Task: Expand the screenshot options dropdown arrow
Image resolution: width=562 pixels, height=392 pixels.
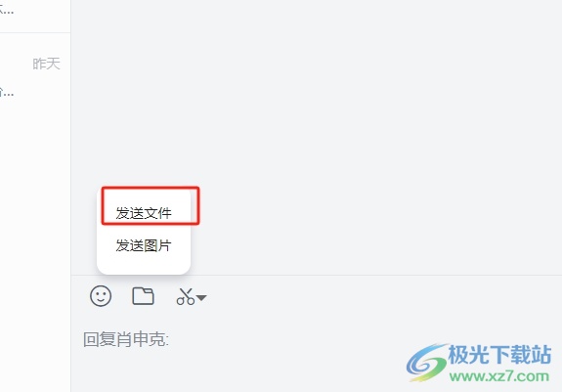Action: 201,298
